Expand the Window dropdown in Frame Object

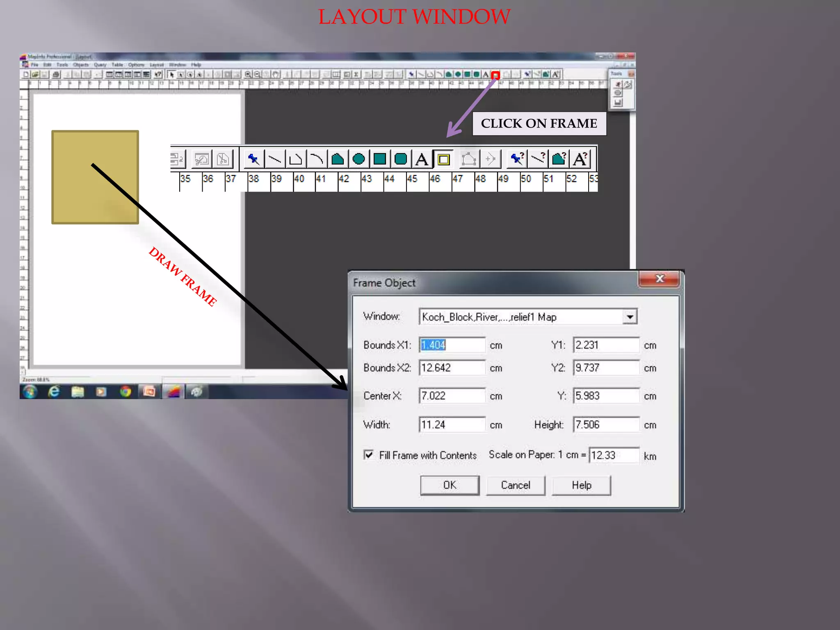630,317
